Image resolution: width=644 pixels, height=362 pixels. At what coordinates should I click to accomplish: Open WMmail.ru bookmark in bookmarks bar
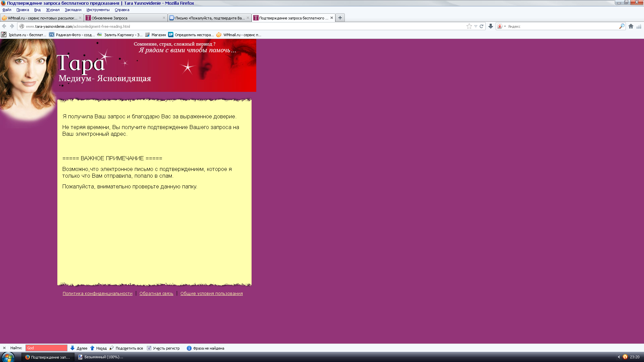click(x=239, y=35)
